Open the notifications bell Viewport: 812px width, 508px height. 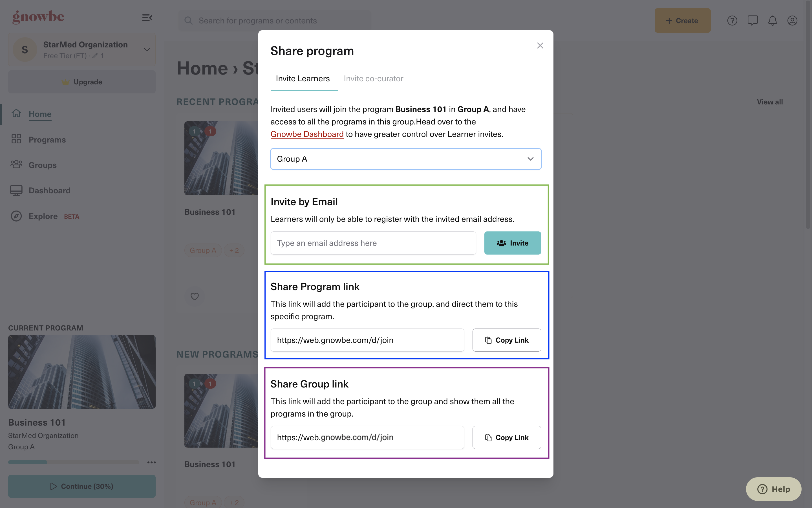[773, 21]
